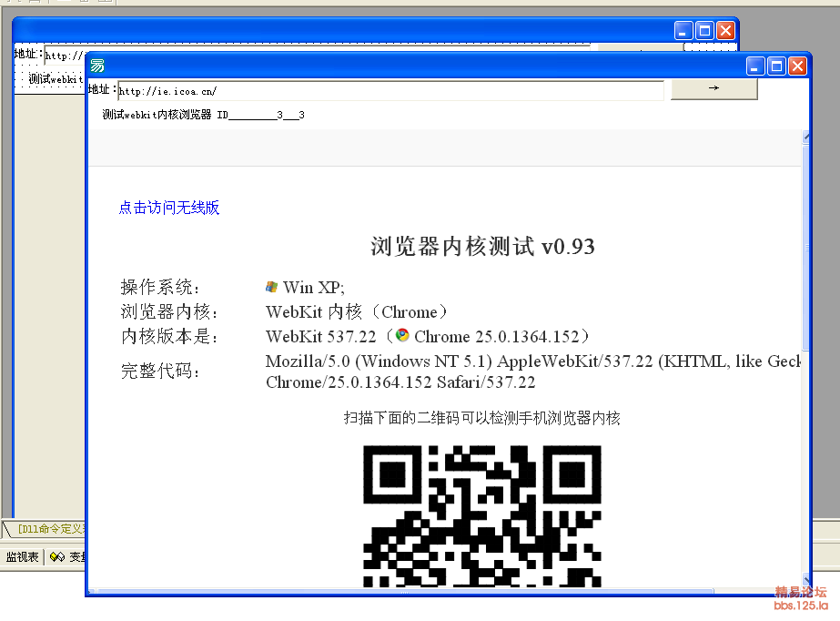840x621 pixels.
Task: Click the label 操作系统:
Action: tap(160, 287)
